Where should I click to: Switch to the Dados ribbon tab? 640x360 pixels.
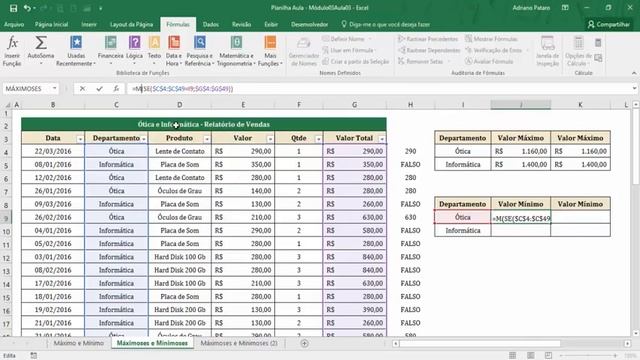point(211,24)
